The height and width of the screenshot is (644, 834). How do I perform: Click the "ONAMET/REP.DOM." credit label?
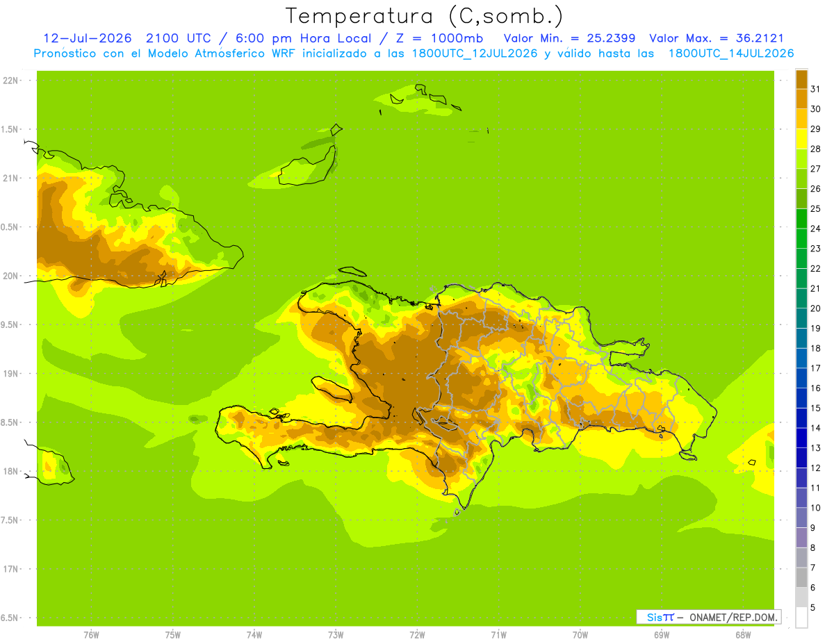click(733, 617)
